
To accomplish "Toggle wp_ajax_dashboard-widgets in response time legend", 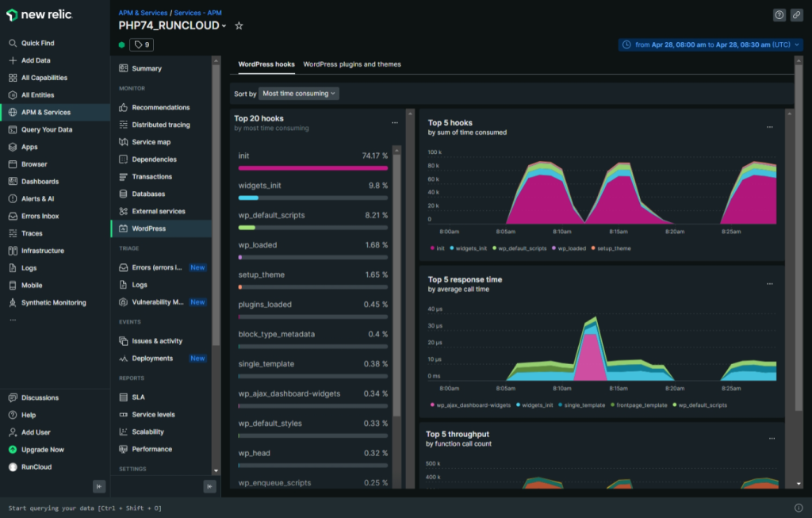I will point(470,405).
